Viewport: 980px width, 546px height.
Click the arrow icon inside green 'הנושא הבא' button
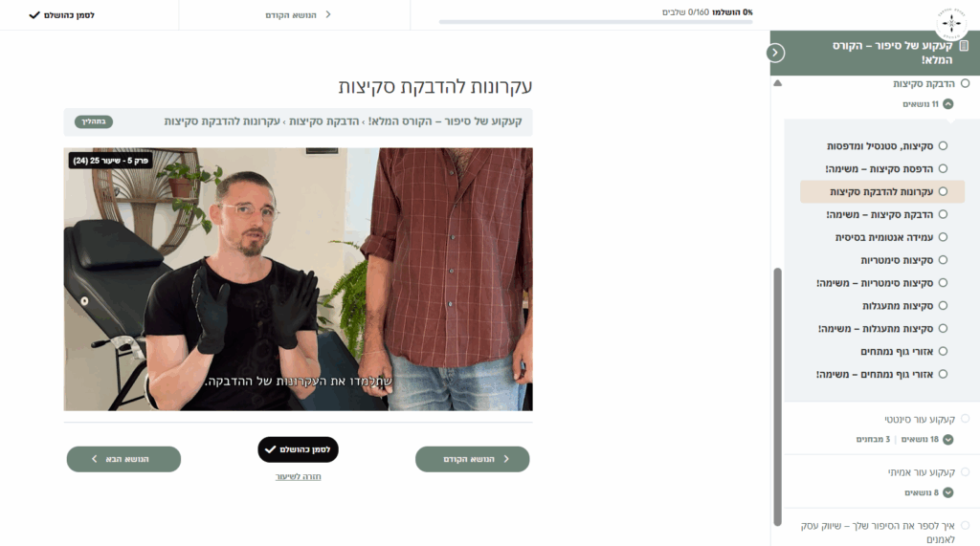coord(95,459)
